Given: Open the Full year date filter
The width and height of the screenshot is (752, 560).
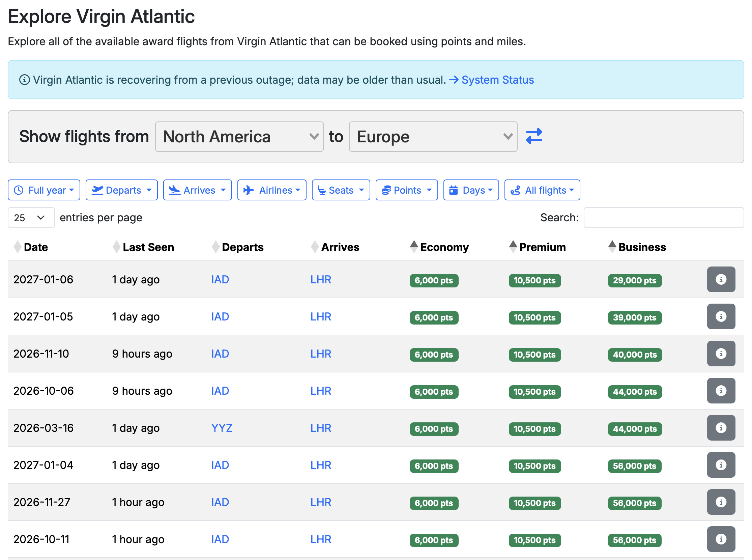Looking at the screenshot, I should [44, 190].
